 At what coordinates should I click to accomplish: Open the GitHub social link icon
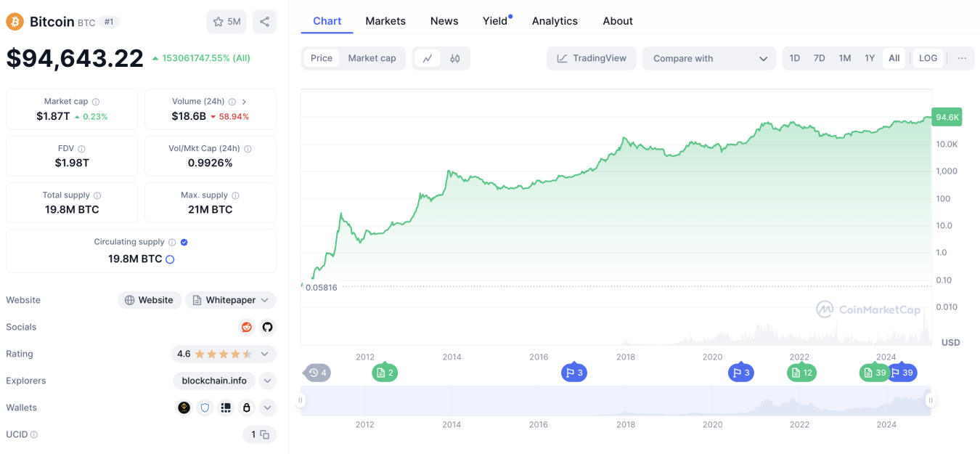pos(267,327)
